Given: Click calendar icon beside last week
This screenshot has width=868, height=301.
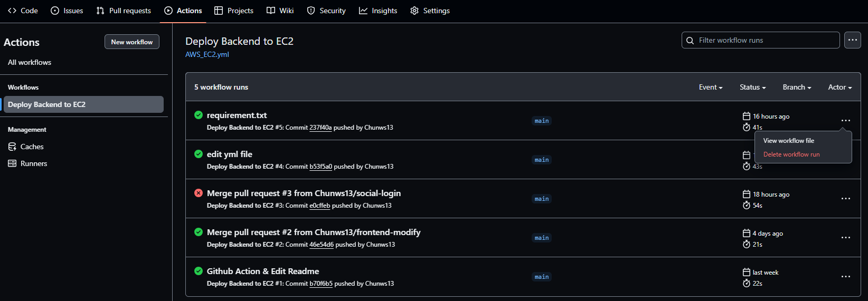Looking at the screenshot, I should tap(747, 272).
